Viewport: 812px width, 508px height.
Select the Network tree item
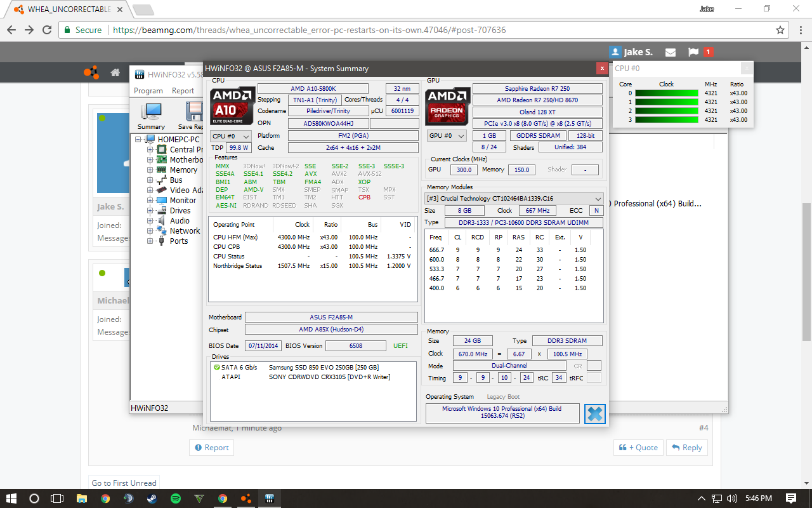point(185,231)
